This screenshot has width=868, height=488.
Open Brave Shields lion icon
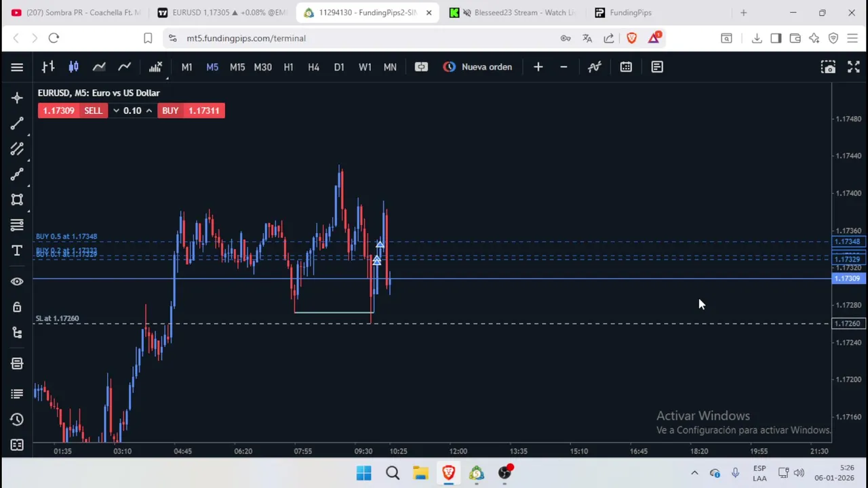coord(631,38)
